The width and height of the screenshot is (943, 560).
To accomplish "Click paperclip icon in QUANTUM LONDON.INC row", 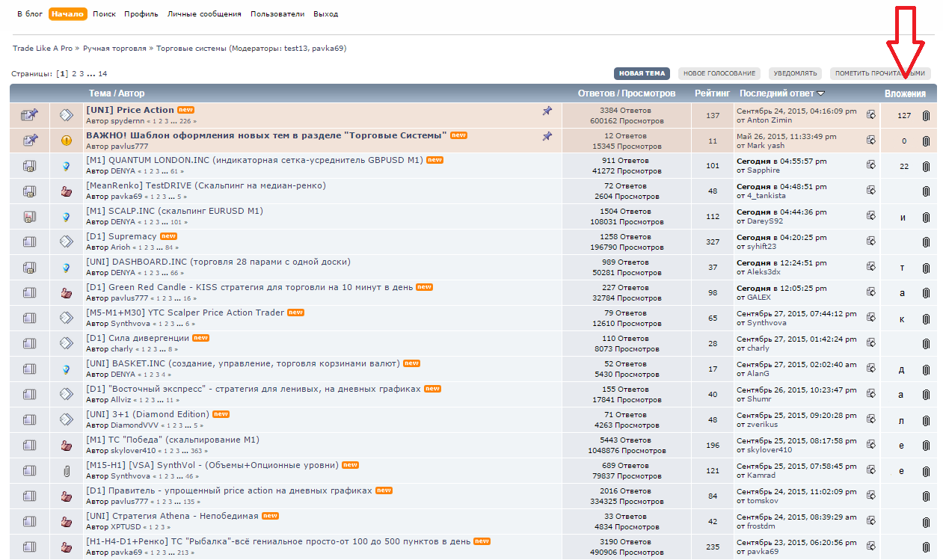I will click(926, 166).
